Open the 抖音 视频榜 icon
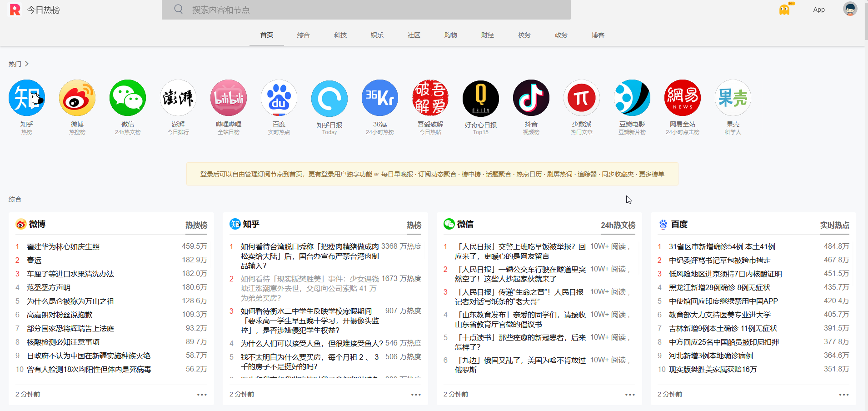 [x=531, y=98]
